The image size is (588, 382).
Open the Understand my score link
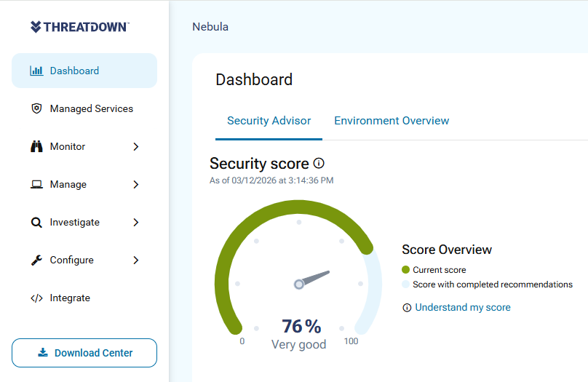[463, 307]
